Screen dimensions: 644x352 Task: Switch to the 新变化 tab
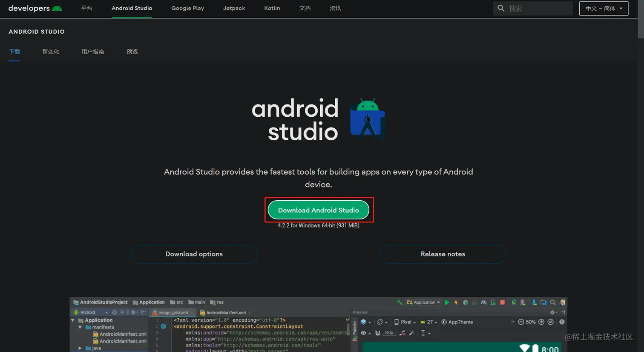(51, 52)
